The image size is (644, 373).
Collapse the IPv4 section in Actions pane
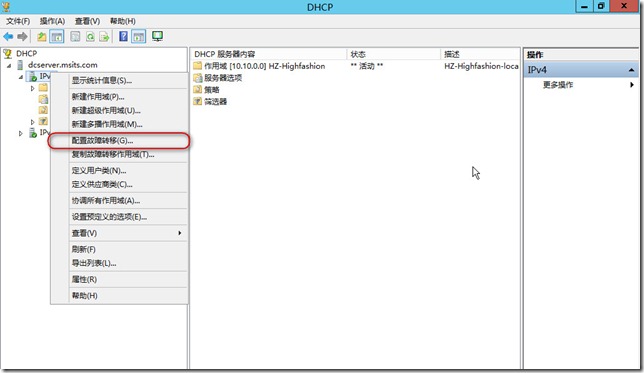coord(631,70)
